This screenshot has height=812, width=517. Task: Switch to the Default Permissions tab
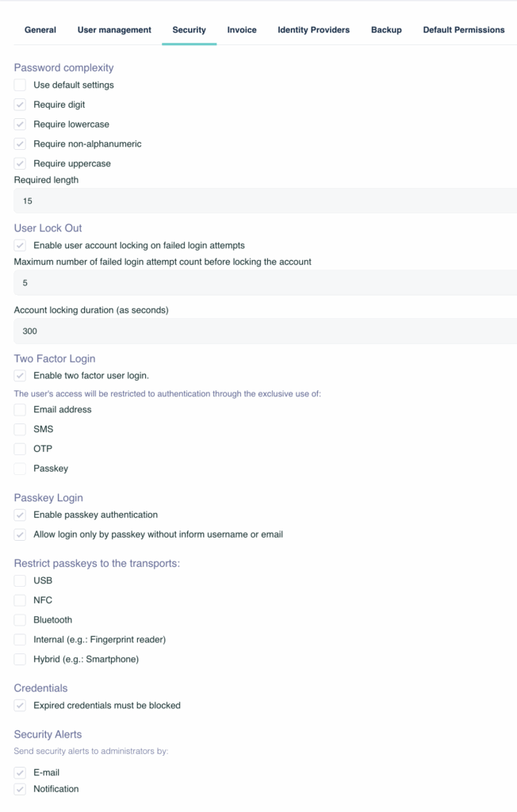pos(463,30)
